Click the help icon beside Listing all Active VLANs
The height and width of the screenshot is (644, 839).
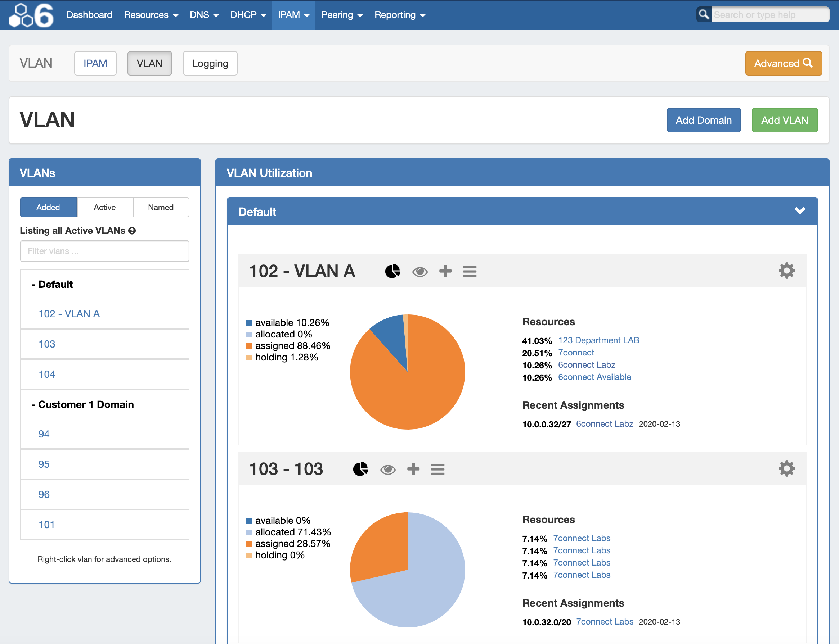click(132, 231)
